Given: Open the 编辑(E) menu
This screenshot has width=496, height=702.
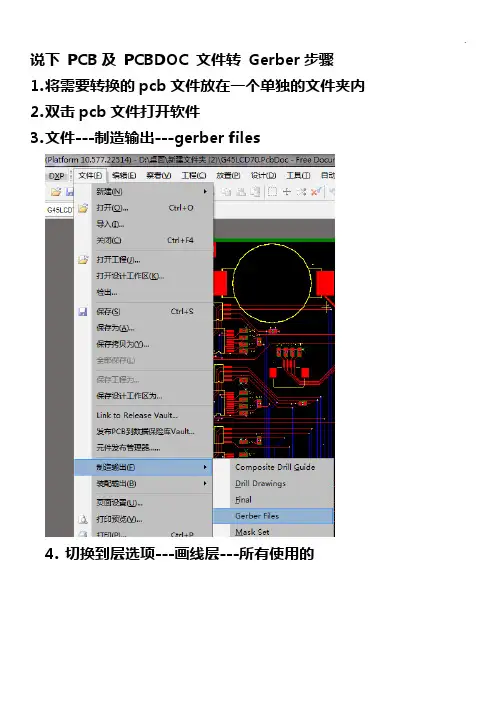Looking at the screenshot, I should coord(124,176).
